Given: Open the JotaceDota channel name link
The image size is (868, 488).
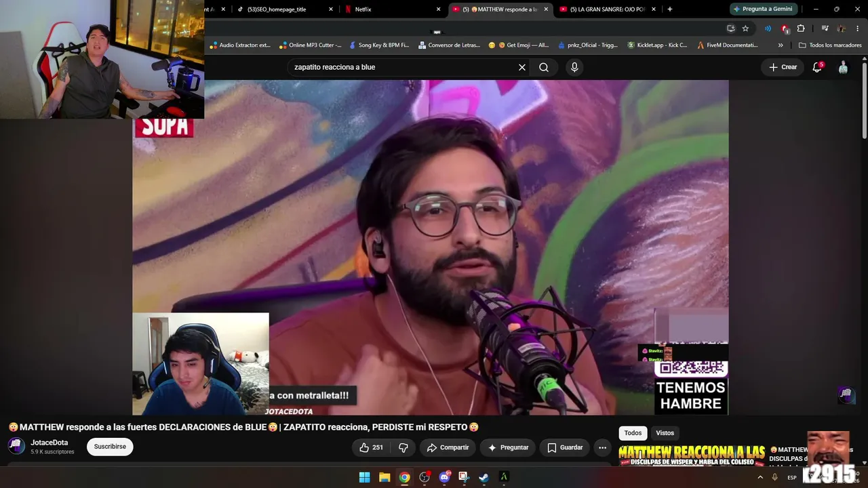Looking at the screenshot, I should [x=50, y=443].
